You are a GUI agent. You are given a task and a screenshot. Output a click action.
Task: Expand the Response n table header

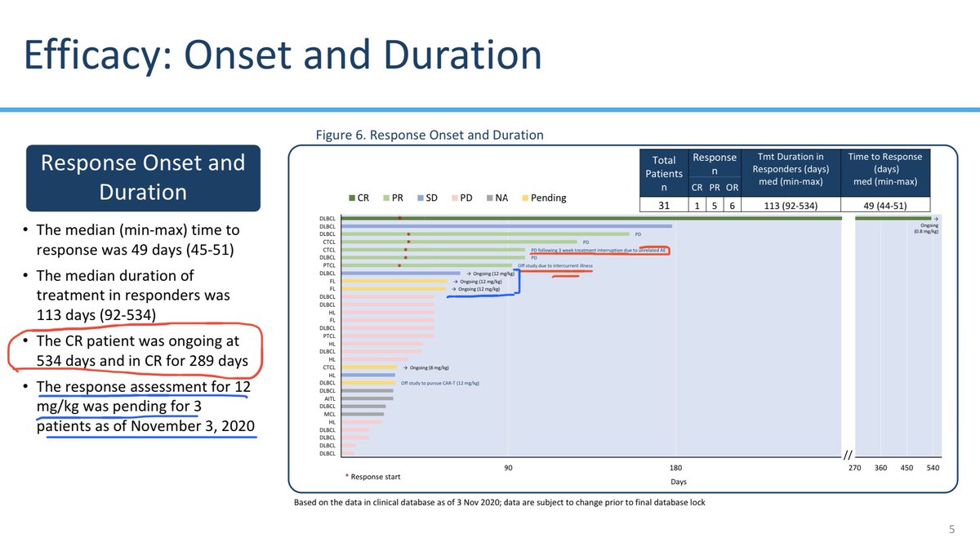coord(715,163)
